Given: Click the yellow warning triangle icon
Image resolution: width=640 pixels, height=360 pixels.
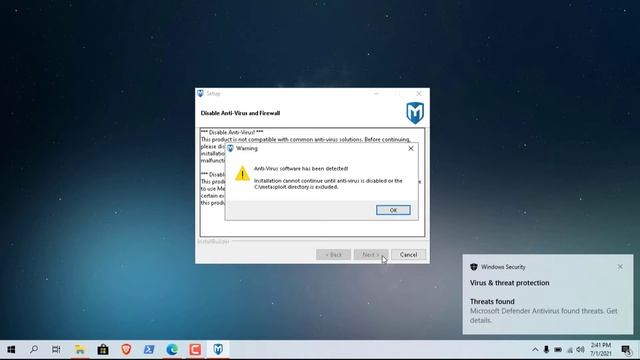Looking at the screenshot, I should pyautogui.click(x=242, y=173).
